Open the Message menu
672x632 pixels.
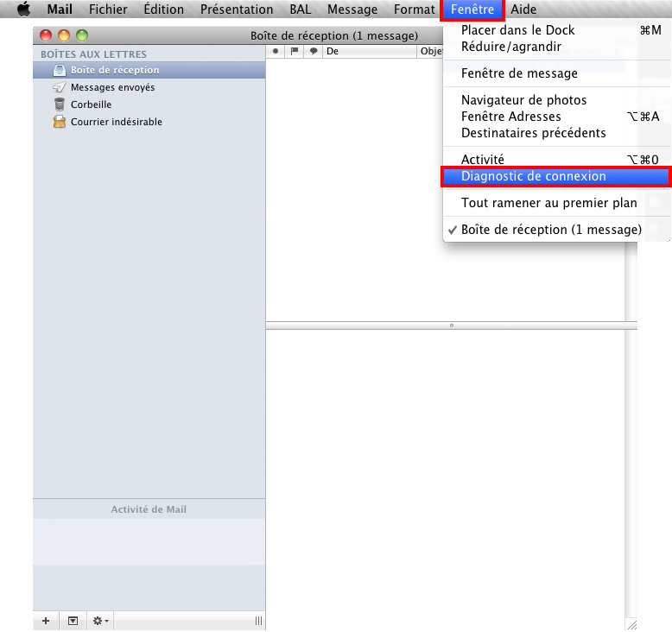[352, 9]
